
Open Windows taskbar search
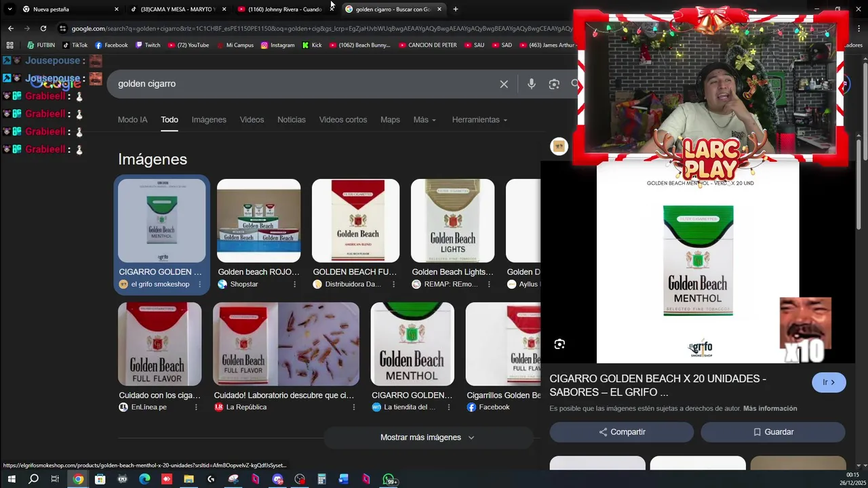point(33,479)
